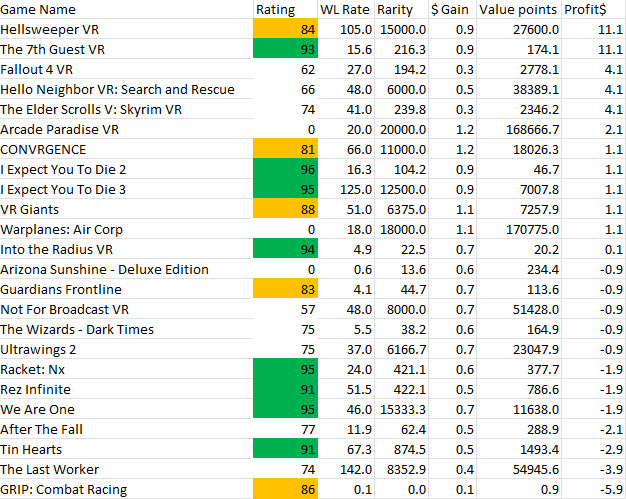
Task: Click the Ultrawings 2 cell
Action: pos(126,349)
